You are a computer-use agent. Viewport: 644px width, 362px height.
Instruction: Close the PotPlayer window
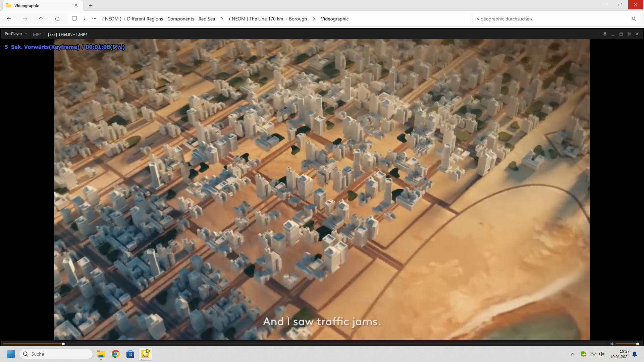(637, 34)
